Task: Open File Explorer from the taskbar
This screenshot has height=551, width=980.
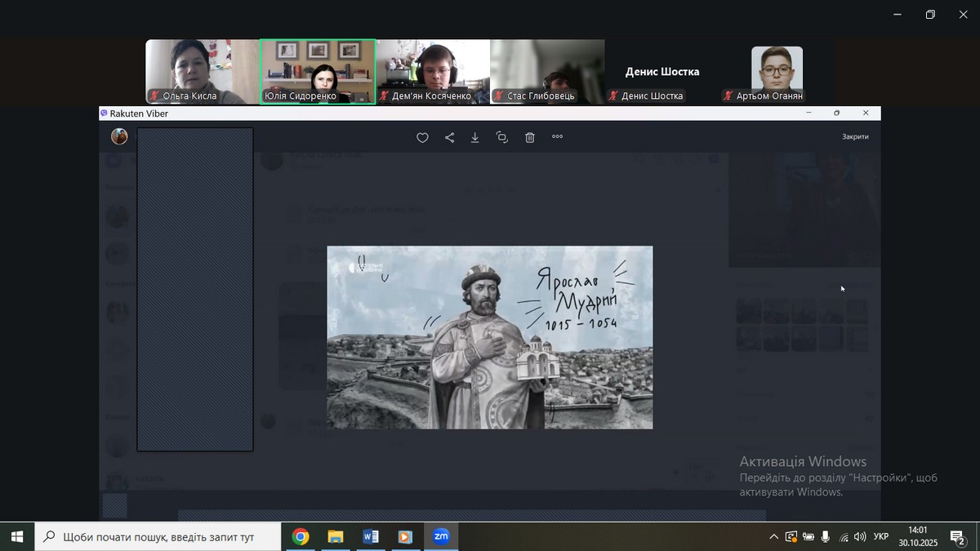Action: pyautogui.click(x=336, y=536)
